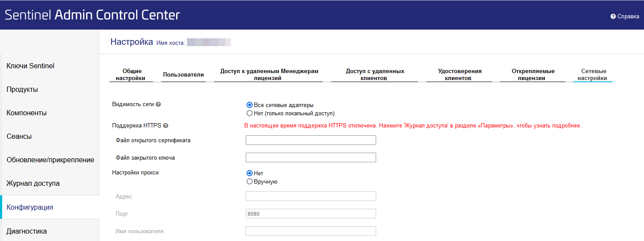This screenshot has width=644, height=241.
Task: Switch to the Пользователи tab
Action: point(184,74)
